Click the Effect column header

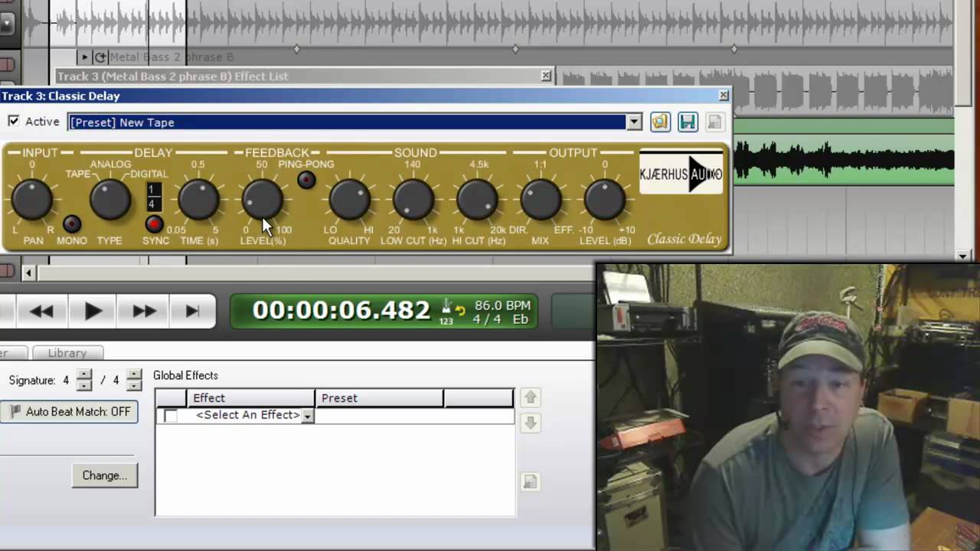(x=250, y=398)
